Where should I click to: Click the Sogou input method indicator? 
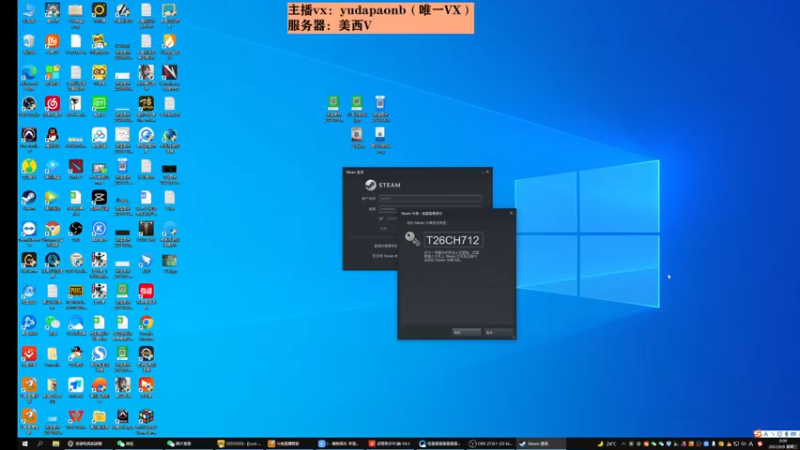(758, 434)
